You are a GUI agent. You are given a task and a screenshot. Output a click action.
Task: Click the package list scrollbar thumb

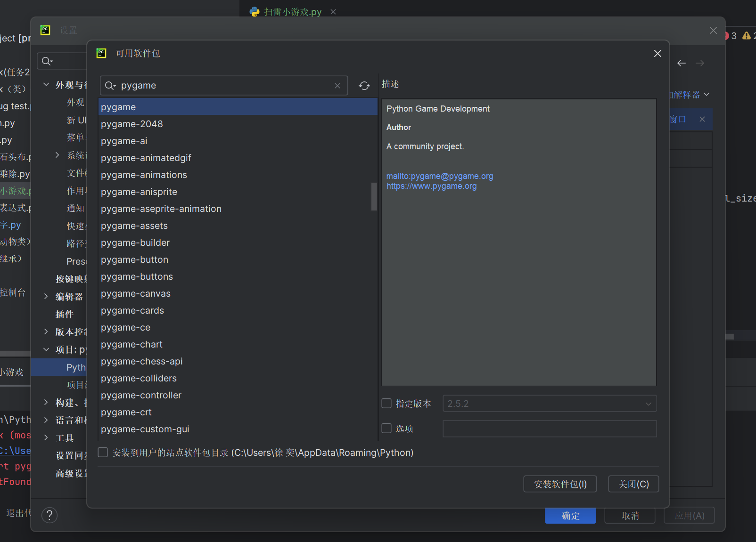click(x=374, y=196)
